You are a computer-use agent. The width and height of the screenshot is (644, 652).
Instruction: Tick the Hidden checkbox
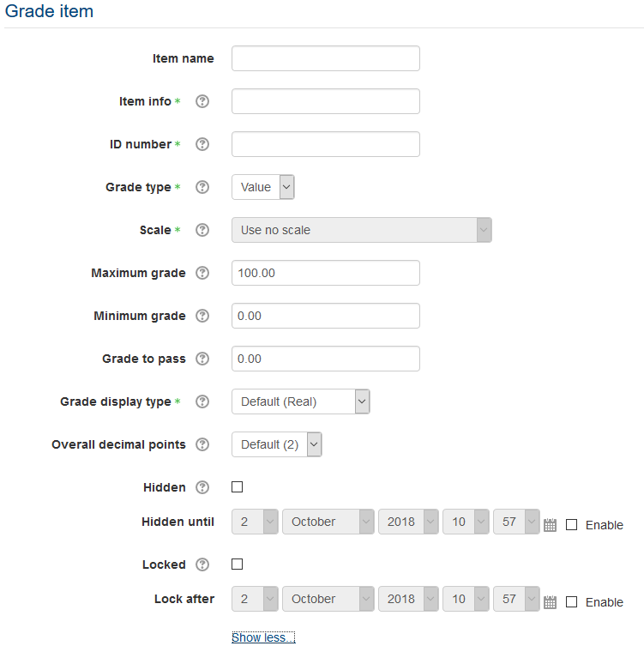(x=238, y=487)
